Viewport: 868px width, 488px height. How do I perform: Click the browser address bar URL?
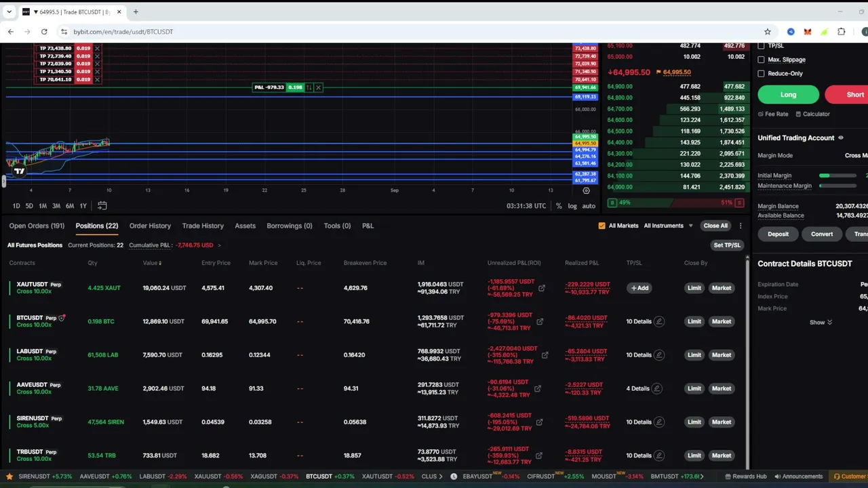coord(123,31)
